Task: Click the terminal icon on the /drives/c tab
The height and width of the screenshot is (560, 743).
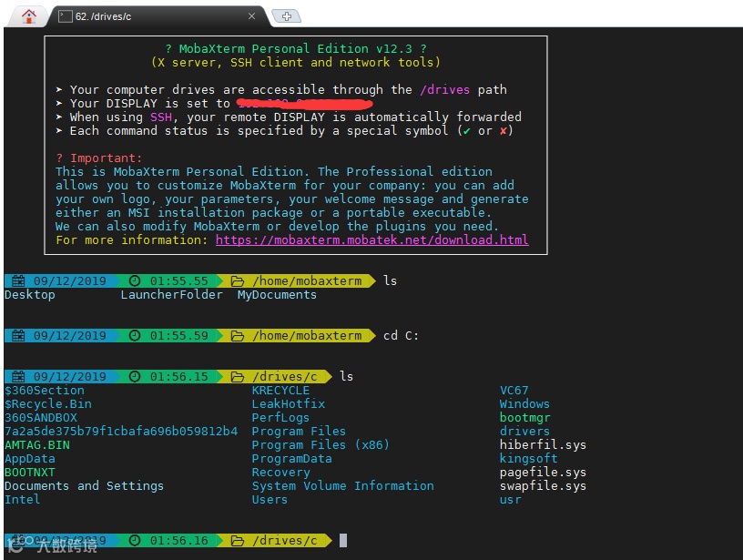Action: point(65,16)
